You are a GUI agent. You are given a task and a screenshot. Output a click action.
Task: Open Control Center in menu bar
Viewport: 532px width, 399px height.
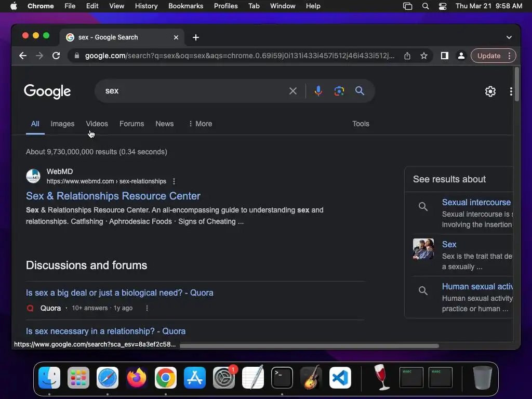(443, 6)
